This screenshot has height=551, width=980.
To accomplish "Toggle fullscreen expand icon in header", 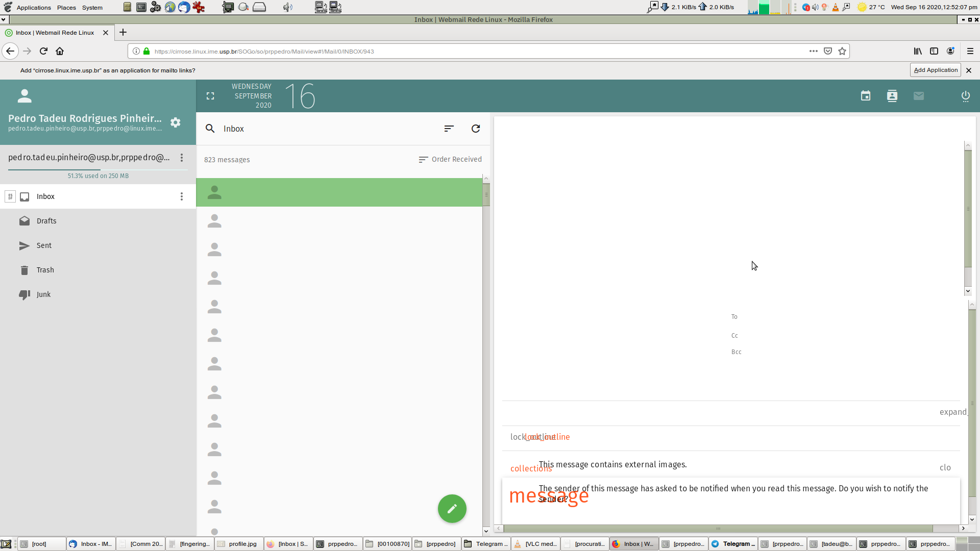I will [x=210, y=96].
